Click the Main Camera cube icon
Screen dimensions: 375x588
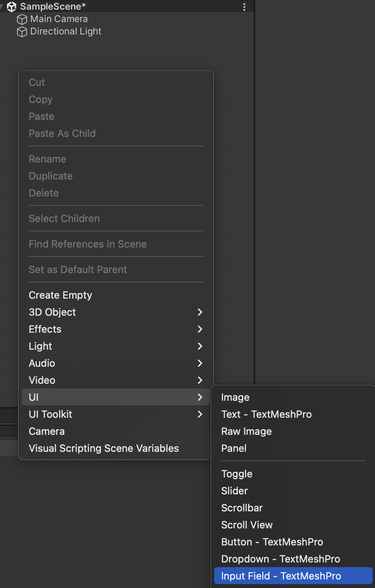[x=22, y=19]
